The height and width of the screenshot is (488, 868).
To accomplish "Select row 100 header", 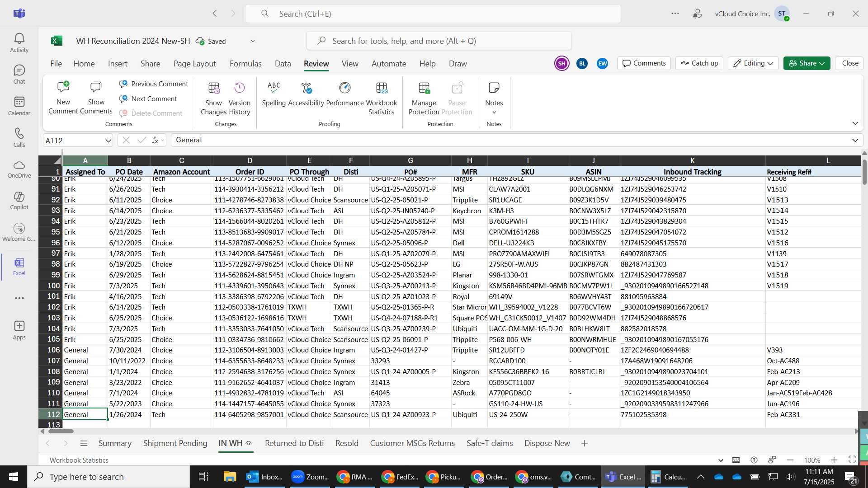I will coord(50,286).
